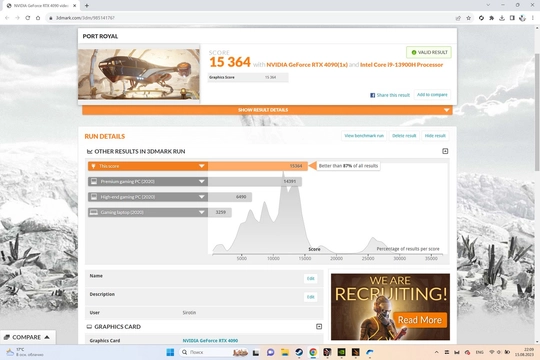This screenshot has width=540, height=360.
Task: Open a new browser tab
Action: 87,6
